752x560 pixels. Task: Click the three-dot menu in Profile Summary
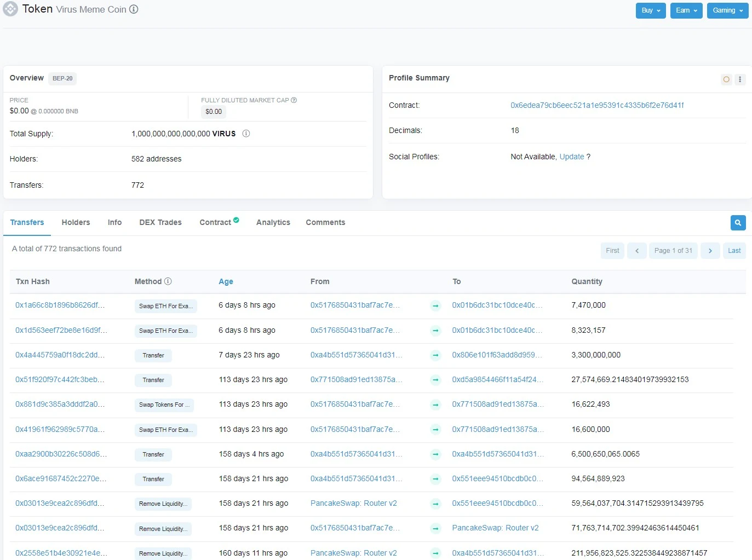[740, 79]
